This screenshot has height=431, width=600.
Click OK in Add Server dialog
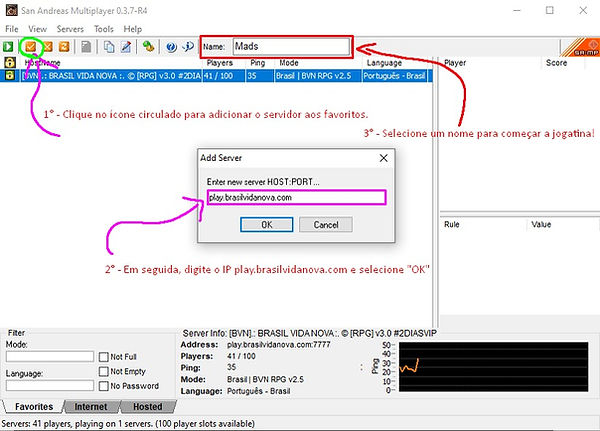click(267, 225)
